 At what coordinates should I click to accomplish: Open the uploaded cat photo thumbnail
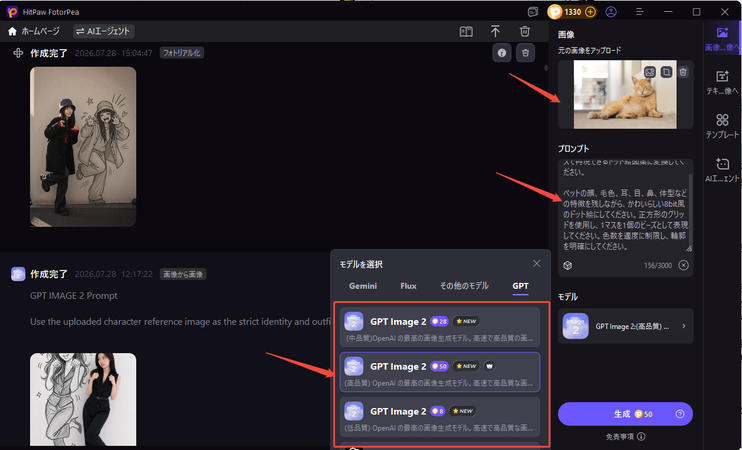[x=625, y=95]
